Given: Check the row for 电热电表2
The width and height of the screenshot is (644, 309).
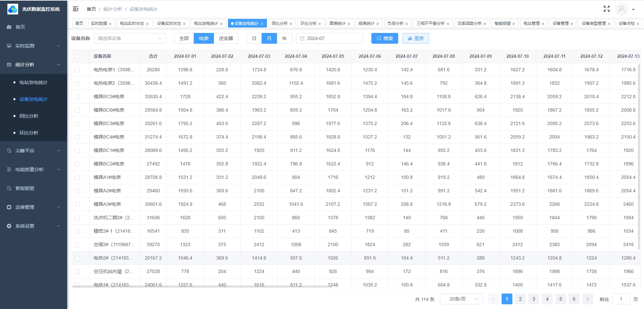Looking at the screenshot, I should coord(78,83).
